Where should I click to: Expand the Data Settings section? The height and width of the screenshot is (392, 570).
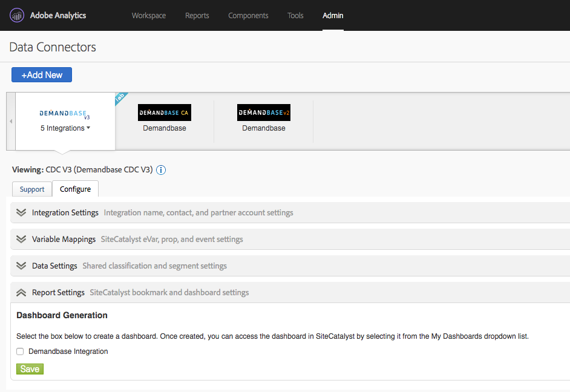[x=21, y=266]
